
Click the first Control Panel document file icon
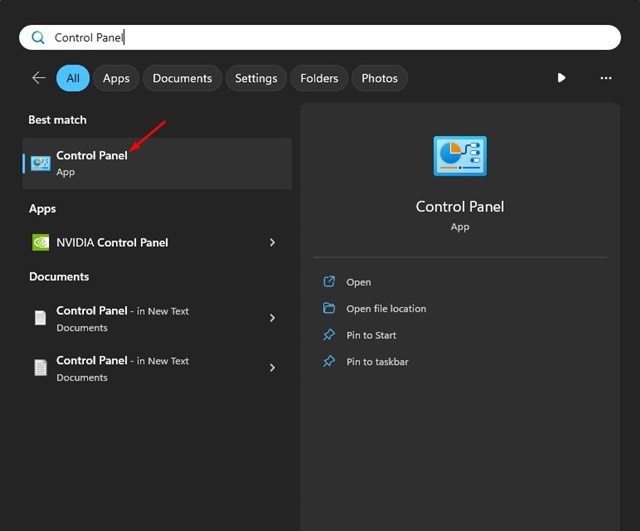41,318
